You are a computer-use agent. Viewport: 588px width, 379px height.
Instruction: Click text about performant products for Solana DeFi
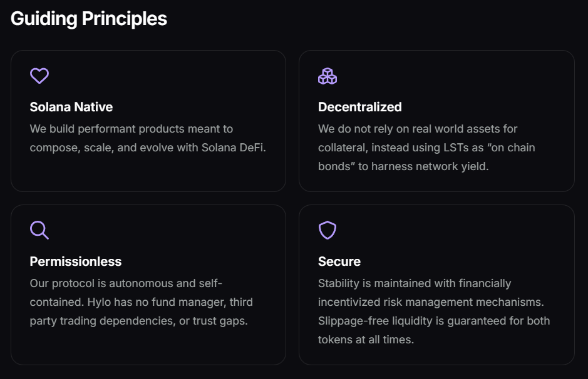(148, 138)
